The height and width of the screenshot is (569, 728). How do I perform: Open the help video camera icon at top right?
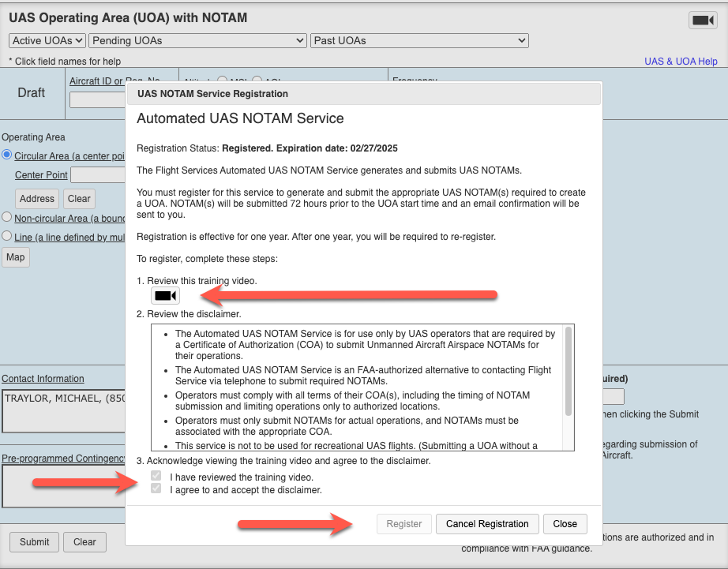pos(703,20)
